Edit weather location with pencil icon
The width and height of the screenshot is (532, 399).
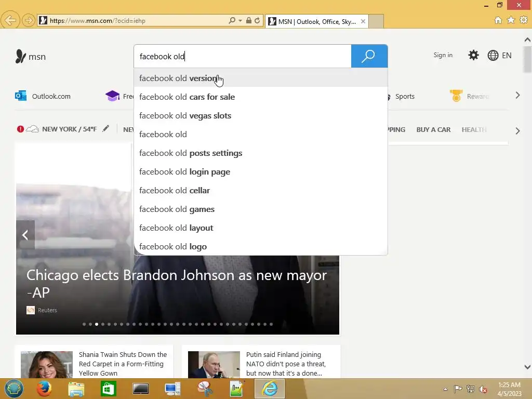106,129
